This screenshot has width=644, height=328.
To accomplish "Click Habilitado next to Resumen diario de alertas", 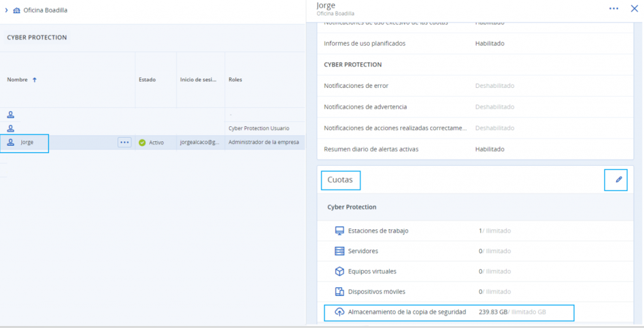I will tap(489, 149).
